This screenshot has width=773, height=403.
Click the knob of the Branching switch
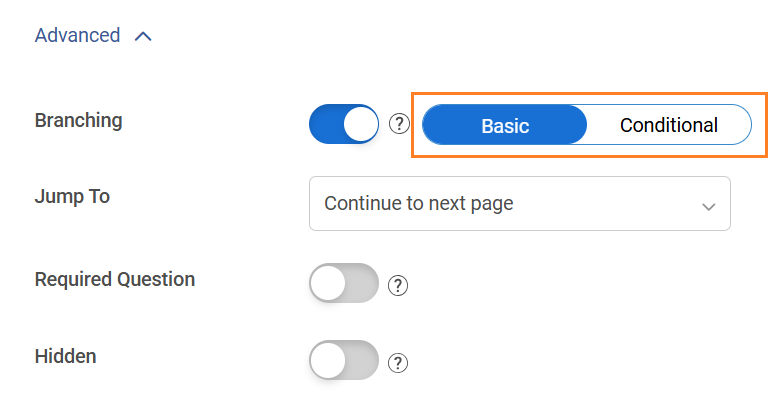360,124
